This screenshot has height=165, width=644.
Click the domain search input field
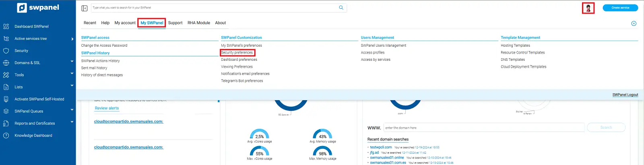pyautogui.click(x=484, y=128)
